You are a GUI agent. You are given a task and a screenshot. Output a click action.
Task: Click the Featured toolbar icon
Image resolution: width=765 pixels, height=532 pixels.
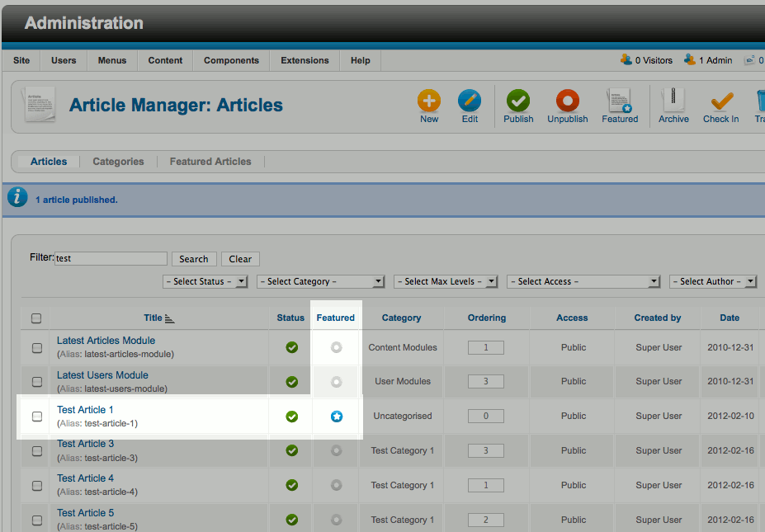(620, 101)
